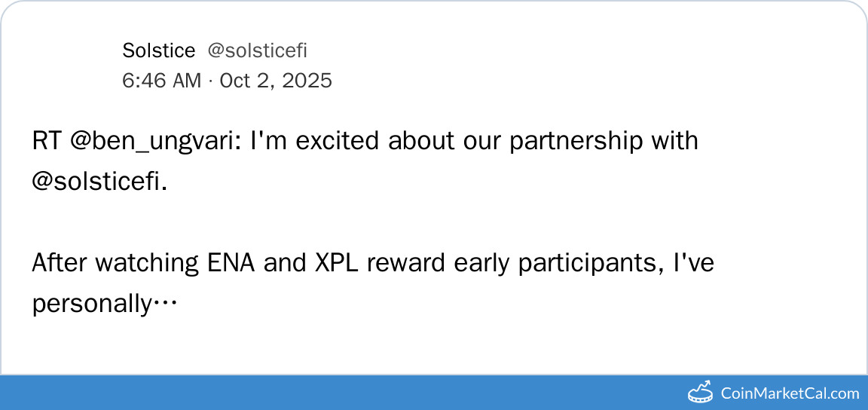Screen dimensions: 868x410
Task: Click the @solsticefi mention in tweet body
Action: tap(98, 183)
